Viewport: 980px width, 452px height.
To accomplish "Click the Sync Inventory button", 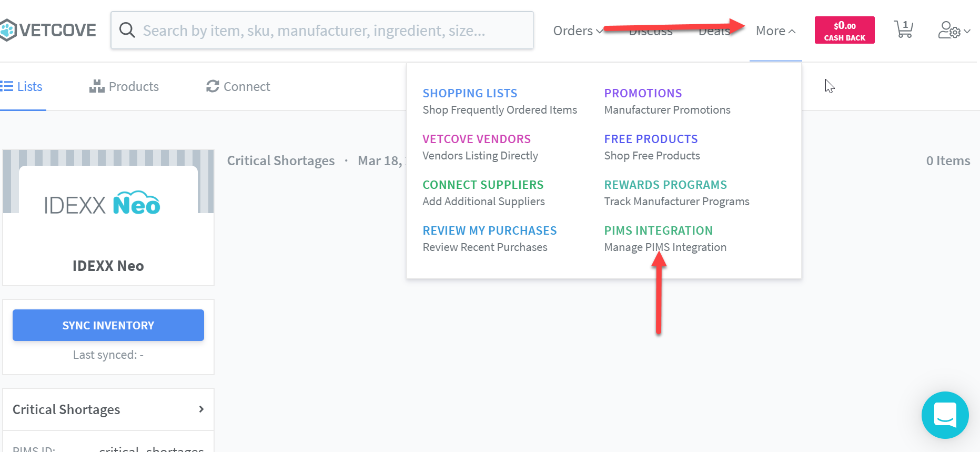I will [108, 325].
